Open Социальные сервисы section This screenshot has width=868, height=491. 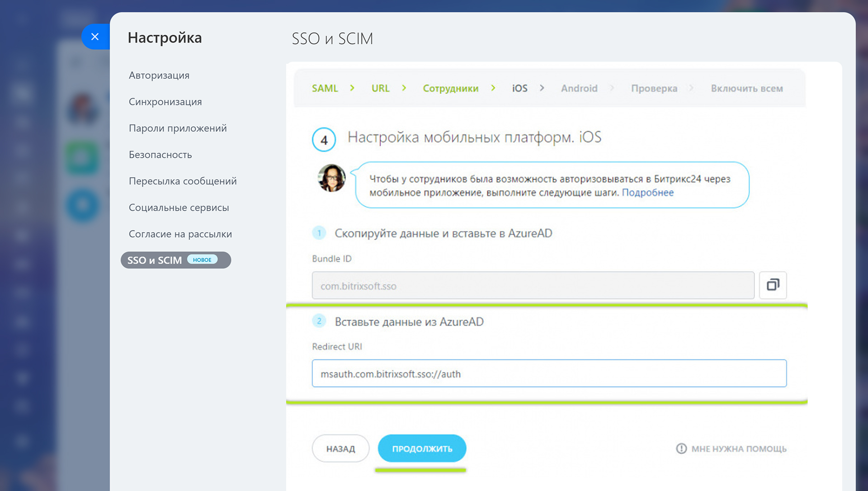tap(179, 208)
